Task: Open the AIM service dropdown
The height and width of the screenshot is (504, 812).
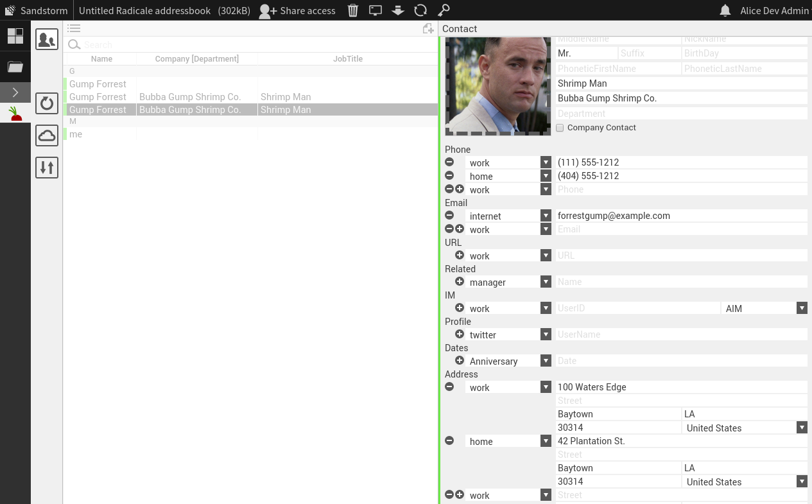Action: coord(802,308)
